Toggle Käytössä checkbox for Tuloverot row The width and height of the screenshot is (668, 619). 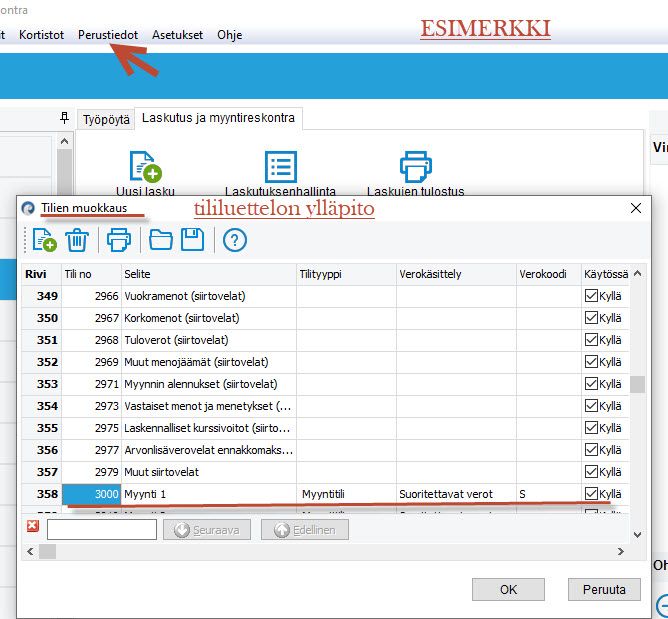tap(591, 340)
